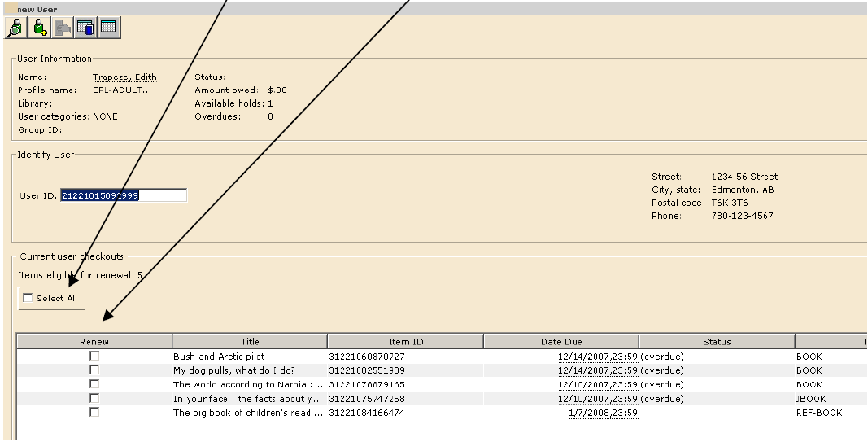The width and height of the screenshot is (868, 442).
Task: Click the Renew column header
Action: (x=94, y=342)
